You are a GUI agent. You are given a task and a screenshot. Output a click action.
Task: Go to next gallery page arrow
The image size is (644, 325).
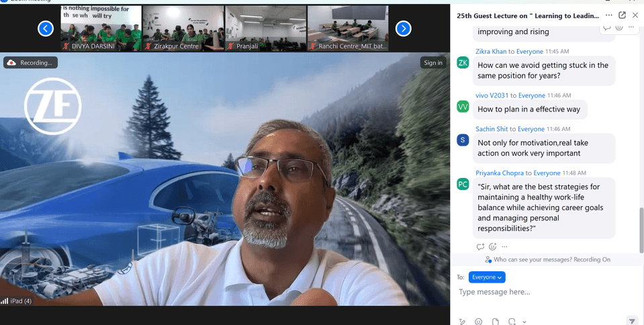[x=404, y=28]
